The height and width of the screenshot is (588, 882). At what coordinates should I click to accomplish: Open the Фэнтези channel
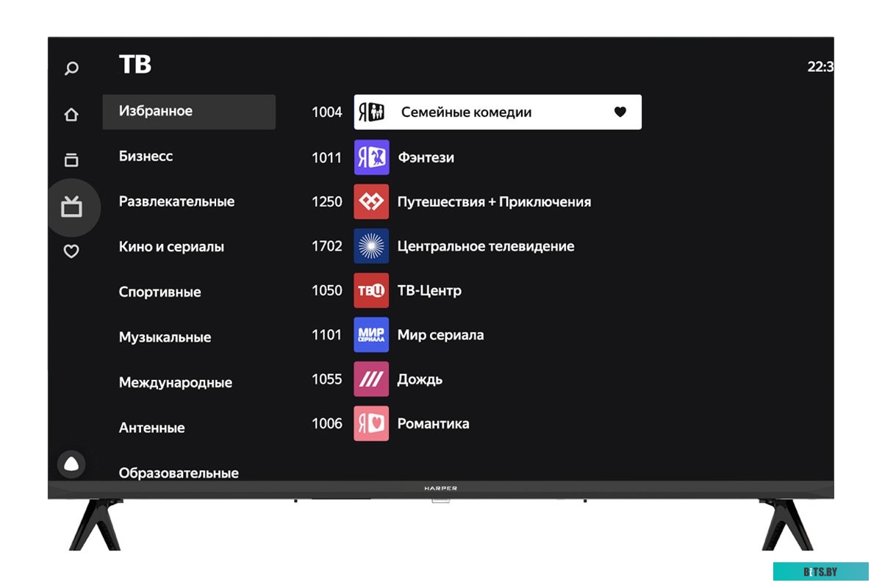[426, 157]
